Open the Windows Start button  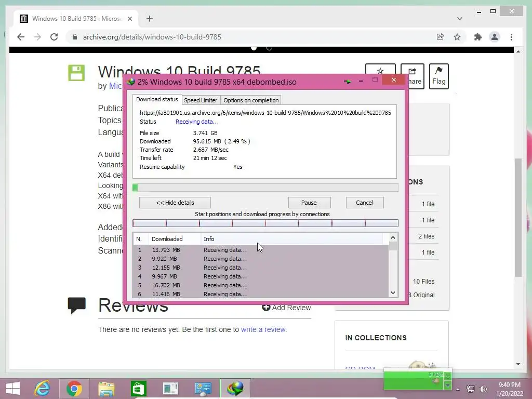[x=13, y=389]
